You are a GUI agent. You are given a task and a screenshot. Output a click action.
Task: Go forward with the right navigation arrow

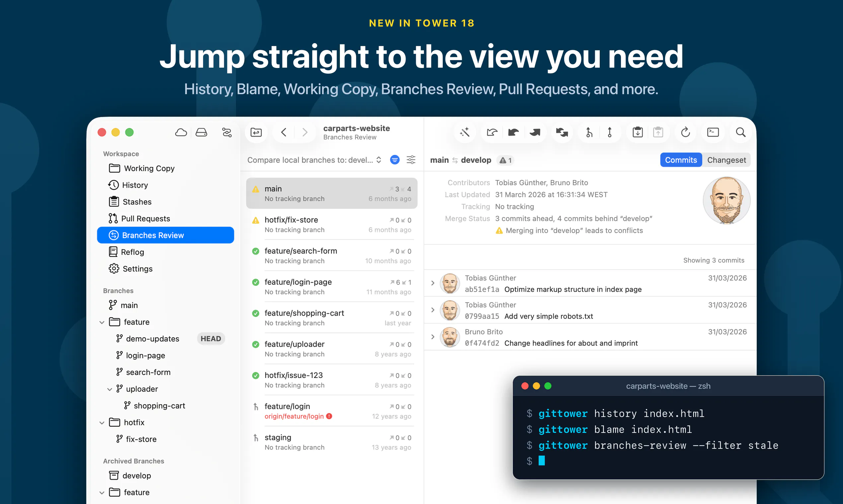point(305,132)
